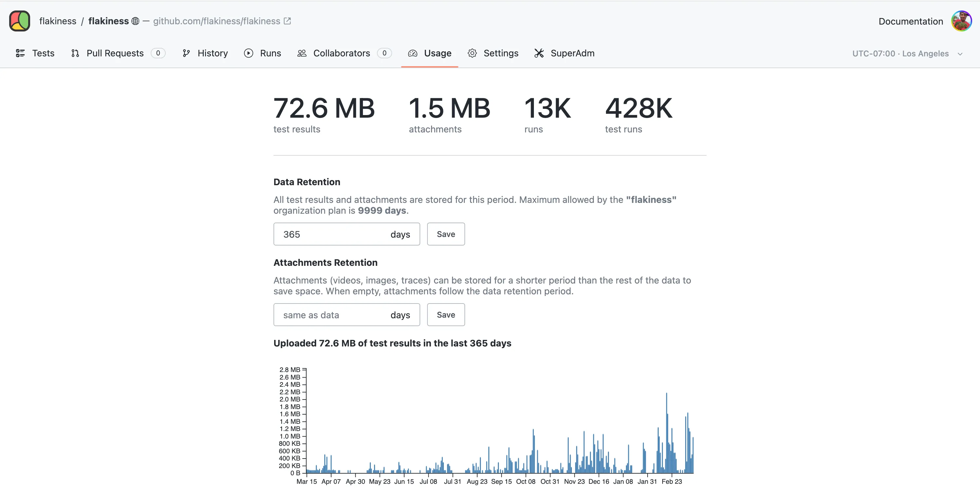Viewport: 980px width, 491px height.
Task: Save the Data Retention period
Action: pos(445,234)
